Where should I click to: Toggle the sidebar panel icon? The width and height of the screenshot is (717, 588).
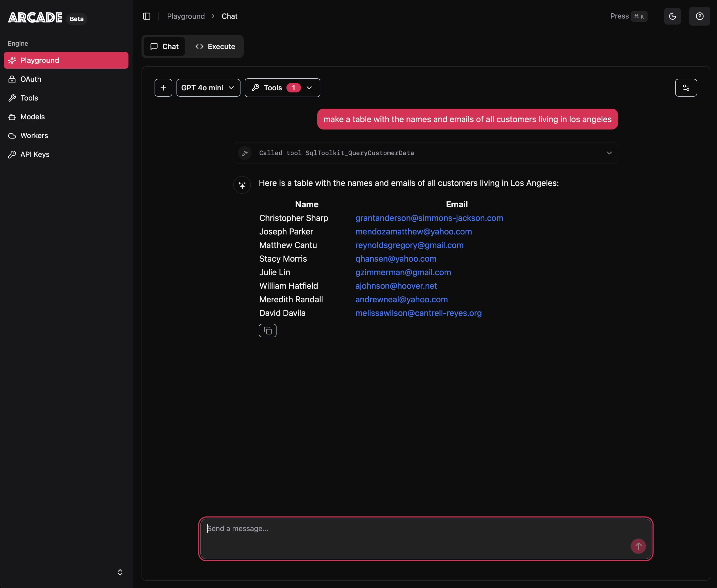pos(147,16)
